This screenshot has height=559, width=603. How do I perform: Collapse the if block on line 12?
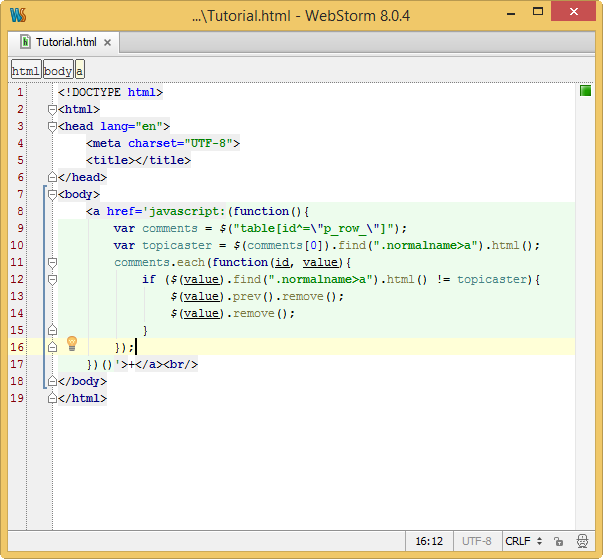pos(53,280)
